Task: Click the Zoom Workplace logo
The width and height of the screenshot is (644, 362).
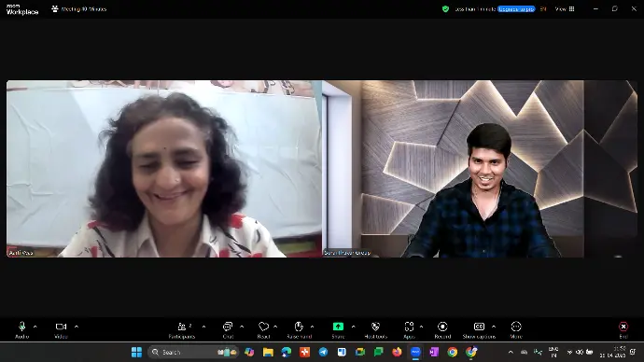Action: click(22, 9)
